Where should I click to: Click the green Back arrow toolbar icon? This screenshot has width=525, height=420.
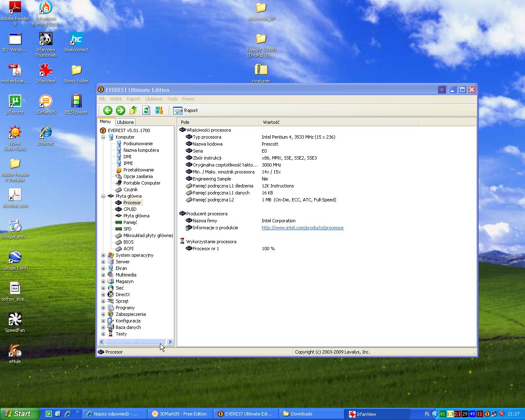click(107, 110)
